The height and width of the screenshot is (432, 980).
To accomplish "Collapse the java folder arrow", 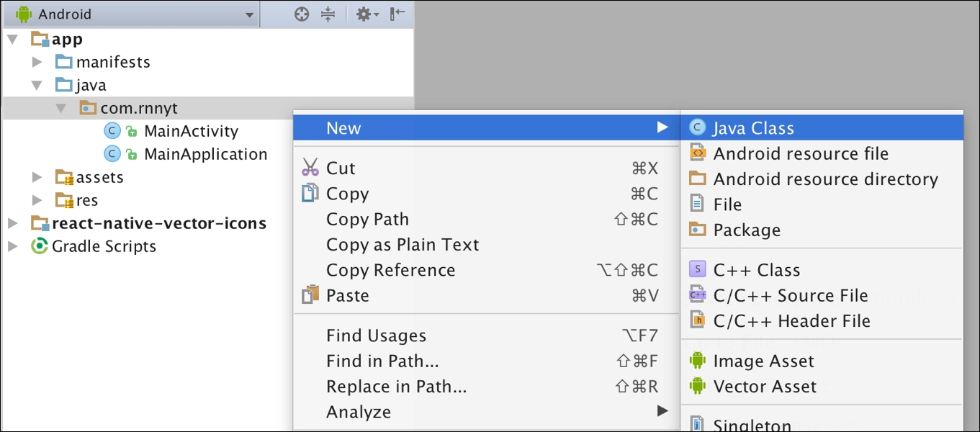I will click(37, 85).
